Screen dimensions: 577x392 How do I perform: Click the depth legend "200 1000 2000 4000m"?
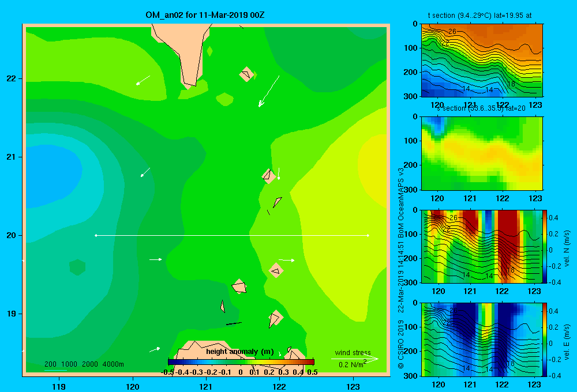pos(84,364)
